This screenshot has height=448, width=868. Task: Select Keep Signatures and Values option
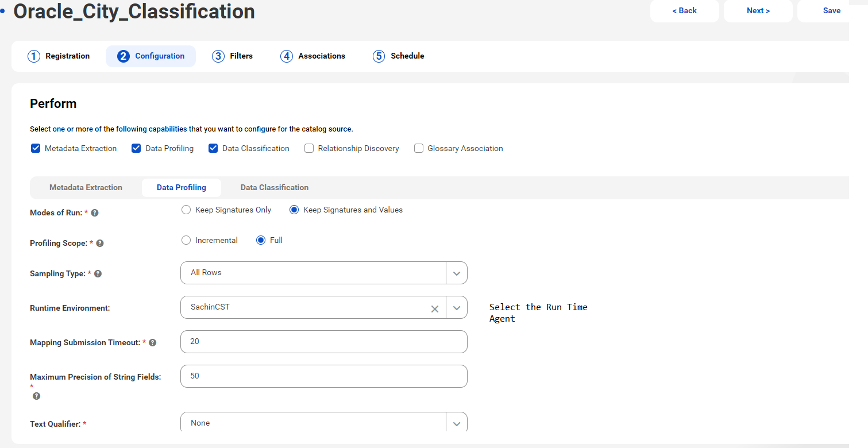[294, 210]
